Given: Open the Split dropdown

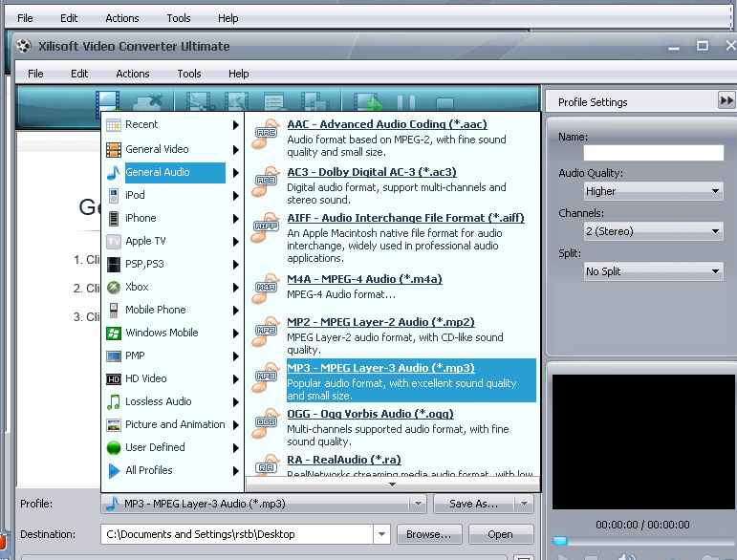Looking at the screenshot, I should coord(715,271).
